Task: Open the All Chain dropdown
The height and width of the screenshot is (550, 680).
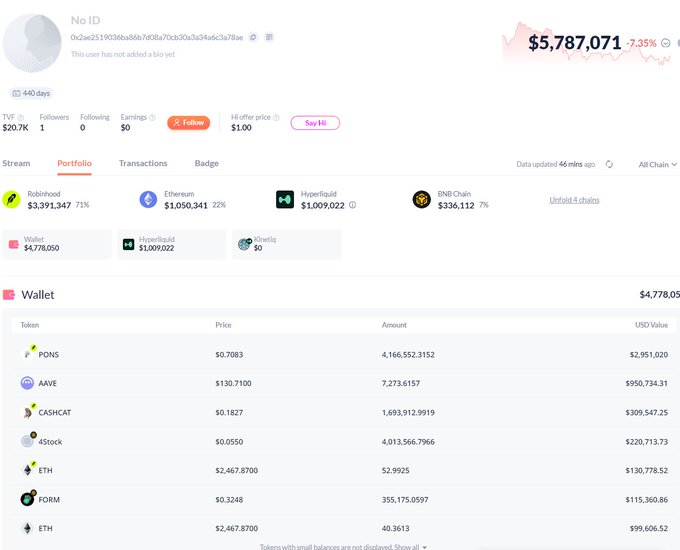Action: tap(657, 164)
